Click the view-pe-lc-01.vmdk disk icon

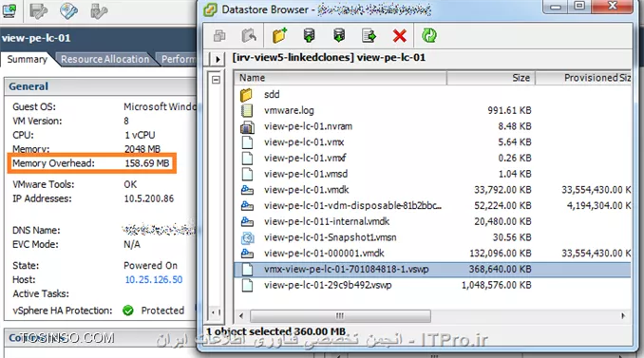pos(247,190)
